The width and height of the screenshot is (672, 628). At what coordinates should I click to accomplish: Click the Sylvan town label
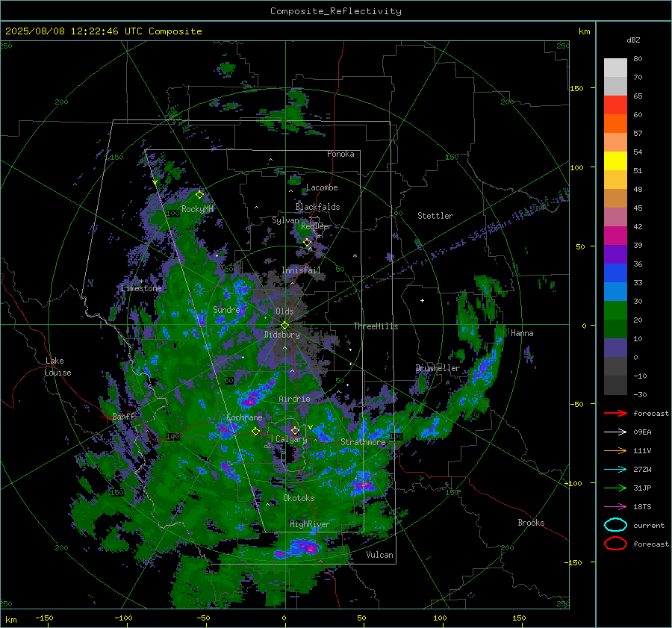[285, 220]
